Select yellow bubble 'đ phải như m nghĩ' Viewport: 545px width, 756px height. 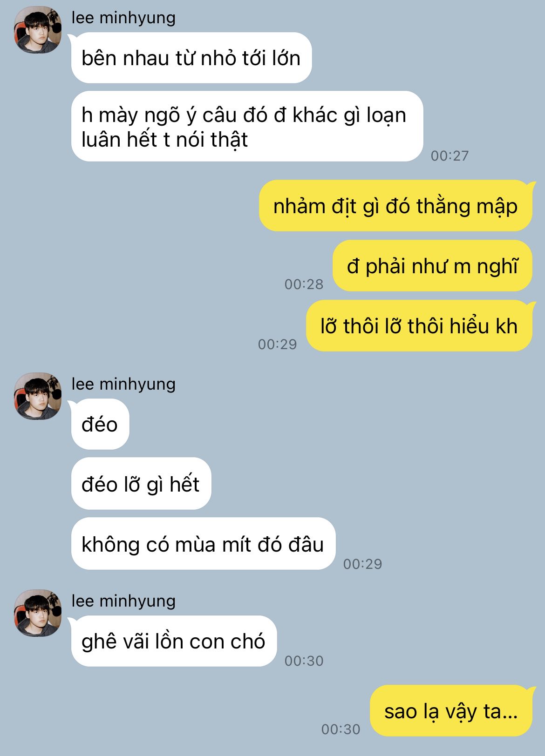pos(432,266)
